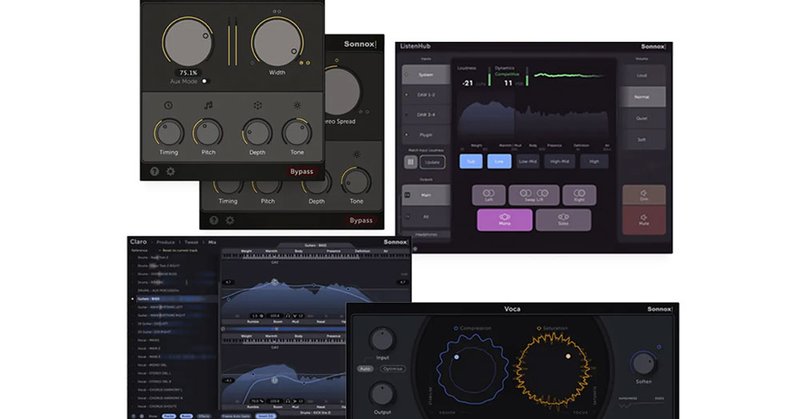Enable Mono monitoring in ListenHub

click(x=505, y=219)
